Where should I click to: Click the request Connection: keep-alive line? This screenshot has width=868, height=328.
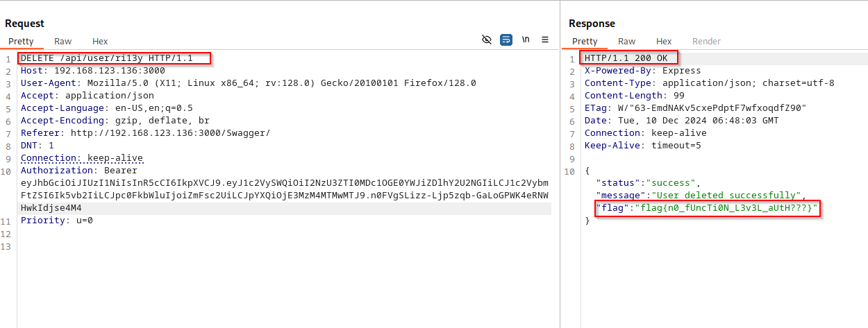pyautogui.click(x=81, y=158)
